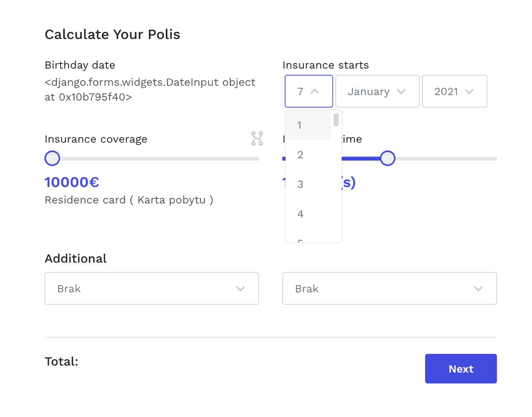Click the chevron arrow in the 2021 dropdown

pyautogui.click(x=469, y=92)
